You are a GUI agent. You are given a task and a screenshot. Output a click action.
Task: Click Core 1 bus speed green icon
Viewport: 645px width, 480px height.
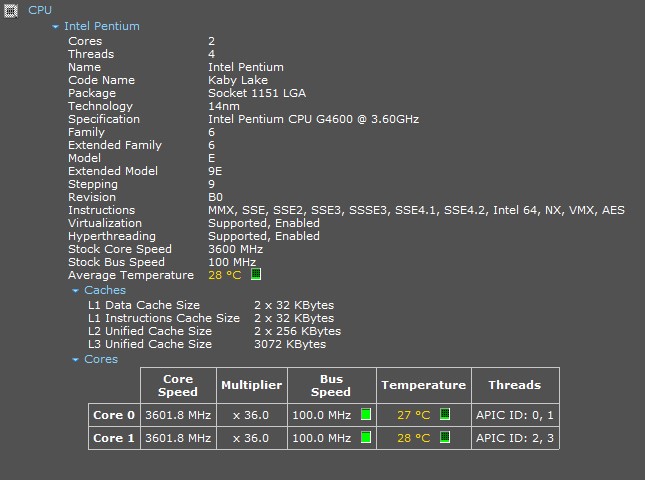[x=366, y=437]
